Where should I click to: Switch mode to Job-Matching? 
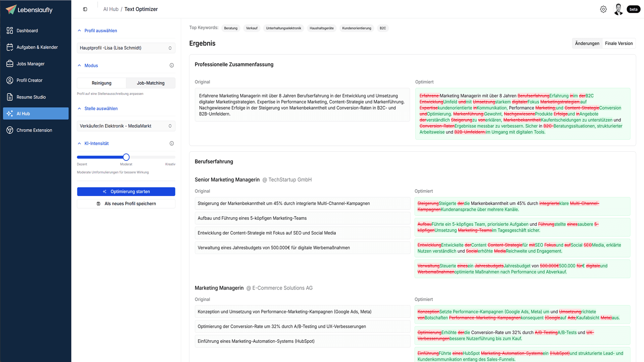coord(151,83)
